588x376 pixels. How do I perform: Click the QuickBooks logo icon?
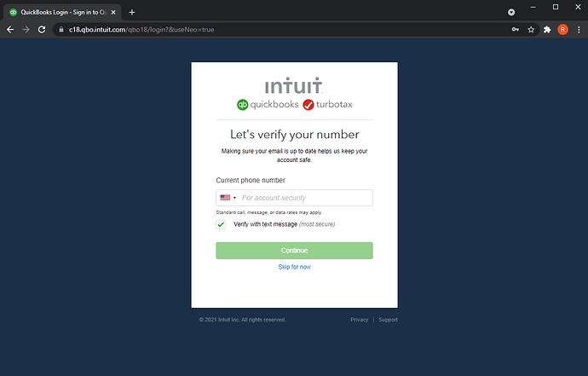[x=243, y=105]
